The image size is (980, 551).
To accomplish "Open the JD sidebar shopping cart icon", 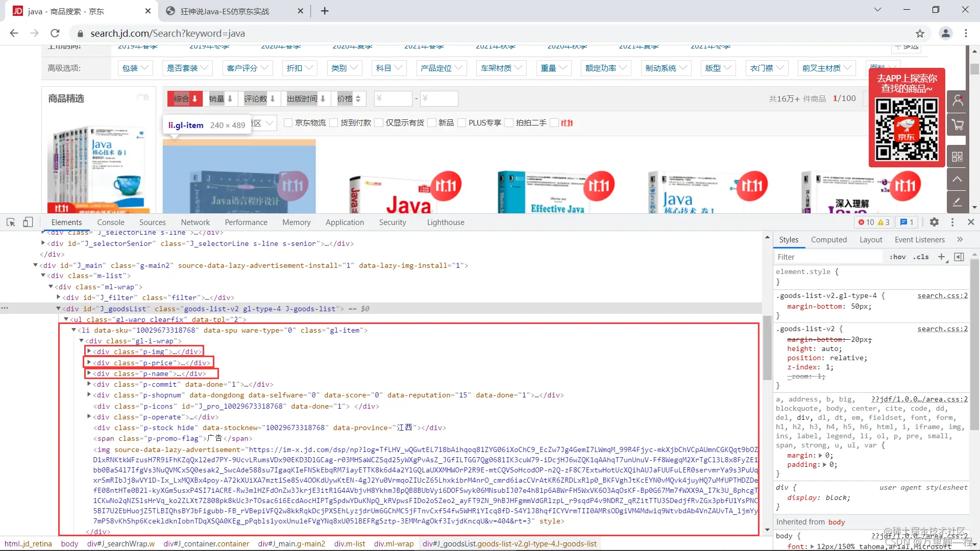I will (958, 125).
